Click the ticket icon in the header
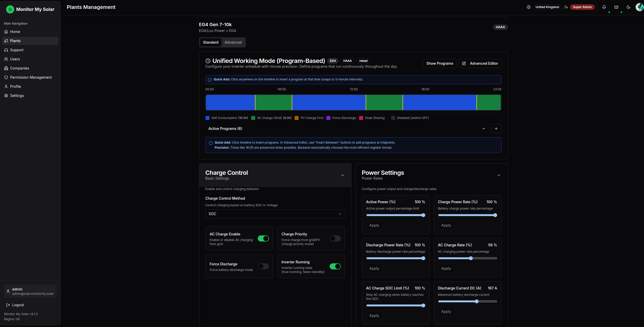Viewport: 644px width, 327px height. point(616,7)
